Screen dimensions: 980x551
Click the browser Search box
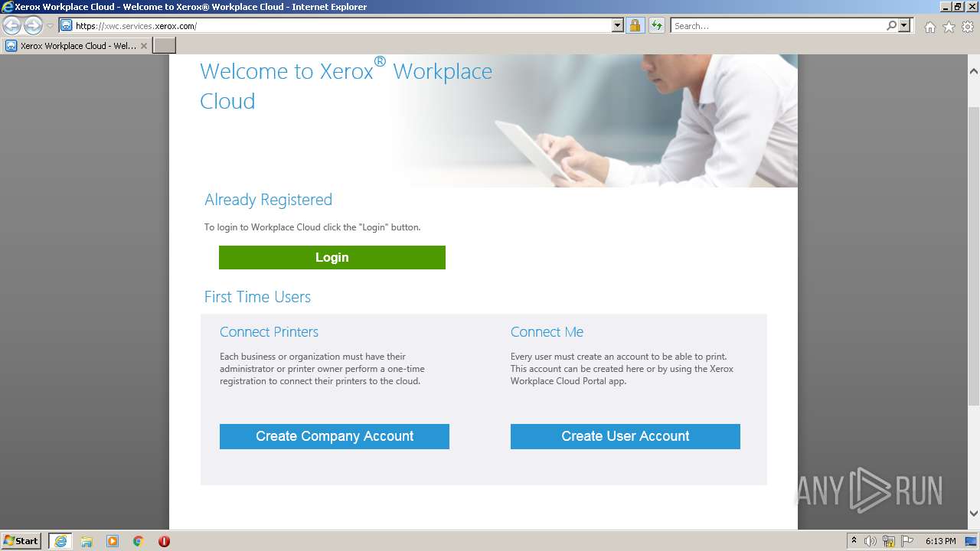(x=778, y=26)
